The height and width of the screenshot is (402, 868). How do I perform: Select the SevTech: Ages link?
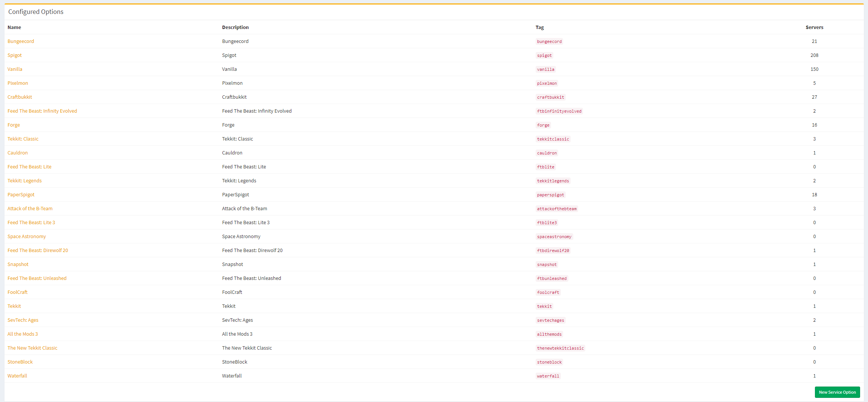coord(23,320)
